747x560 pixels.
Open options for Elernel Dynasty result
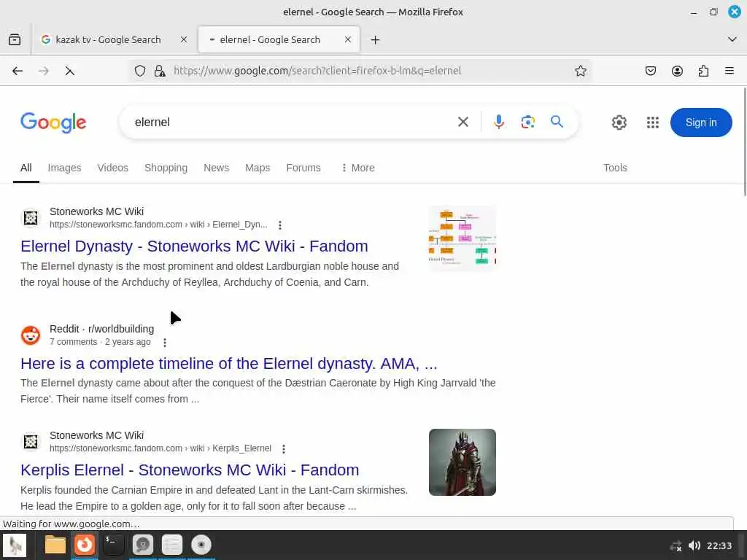tap(279, 225)
